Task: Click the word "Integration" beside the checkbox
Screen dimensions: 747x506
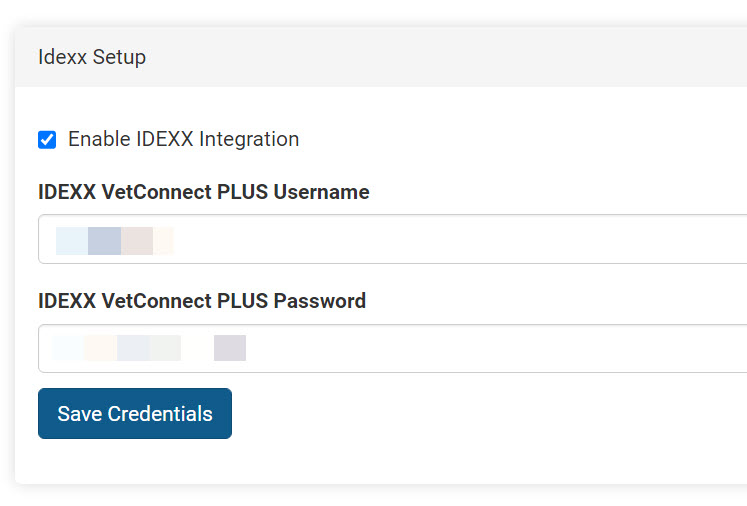Action: (x=249, y=139)
